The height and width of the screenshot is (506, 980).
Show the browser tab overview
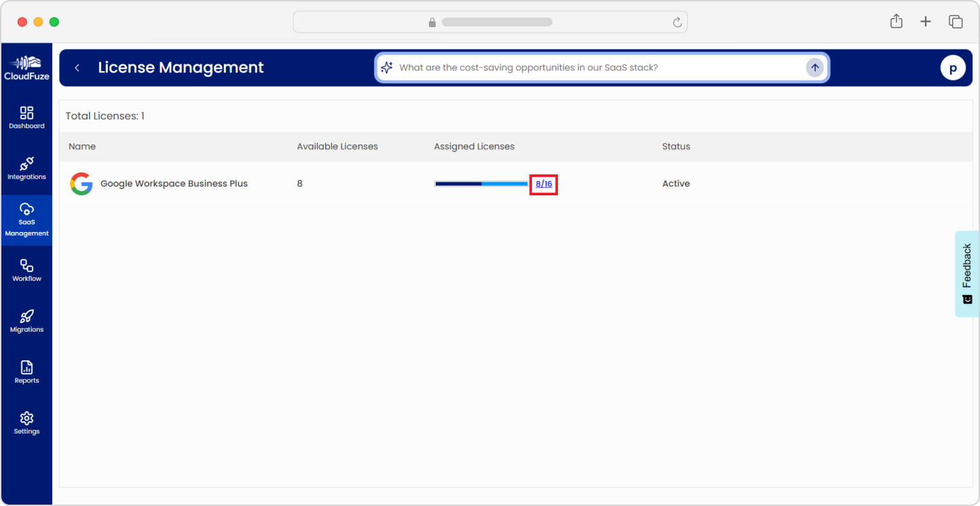956,22
